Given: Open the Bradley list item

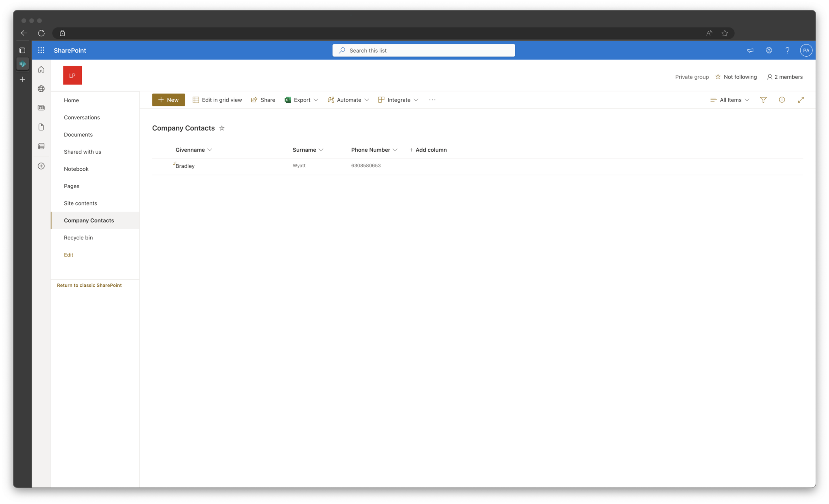Looking at the screenshot, I should pos(185,166).
